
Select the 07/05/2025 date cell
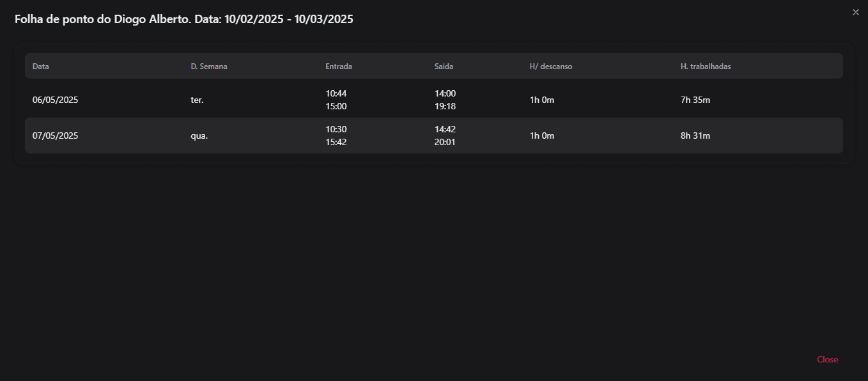coord(56,136)
